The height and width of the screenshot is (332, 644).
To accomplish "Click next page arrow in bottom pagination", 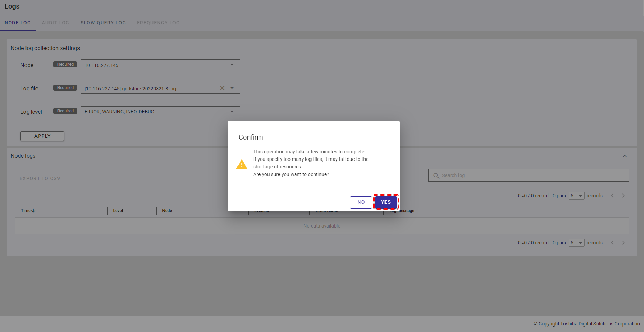I will (x=623, y=243).
